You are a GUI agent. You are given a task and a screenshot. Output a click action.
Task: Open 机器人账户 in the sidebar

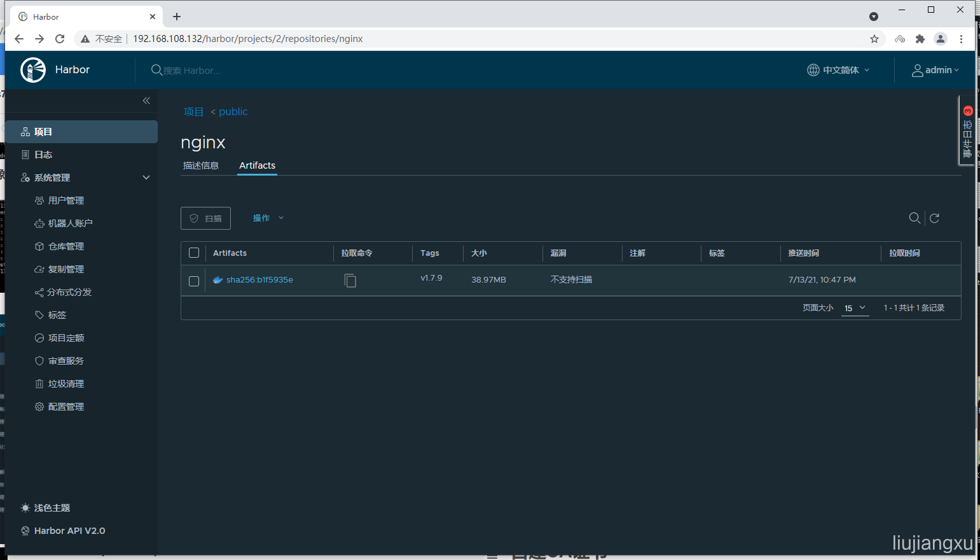[70, 223]
